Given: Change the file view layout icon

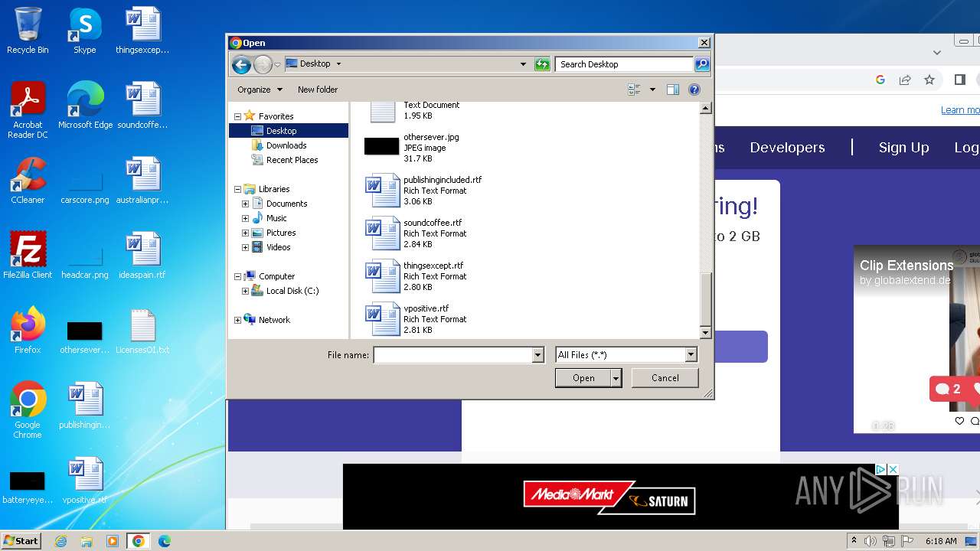Looking at the screenshot, I should [x=634, y=90].
